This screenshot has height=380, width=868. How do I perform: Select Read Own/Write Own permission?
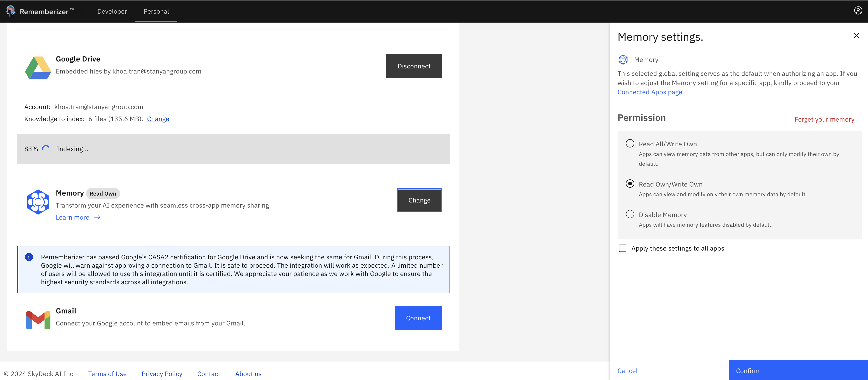pos(630,184)
